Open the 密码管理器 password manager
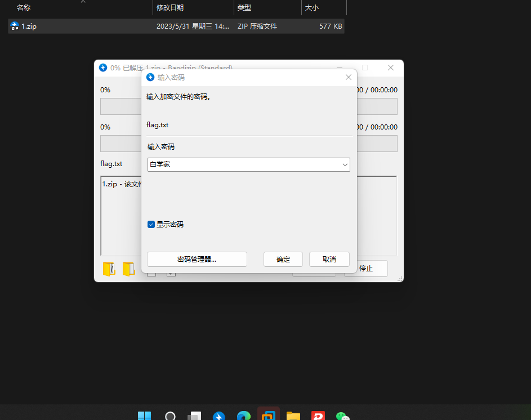This screenshot has height=420, width=531. click(x=197, y=260)
